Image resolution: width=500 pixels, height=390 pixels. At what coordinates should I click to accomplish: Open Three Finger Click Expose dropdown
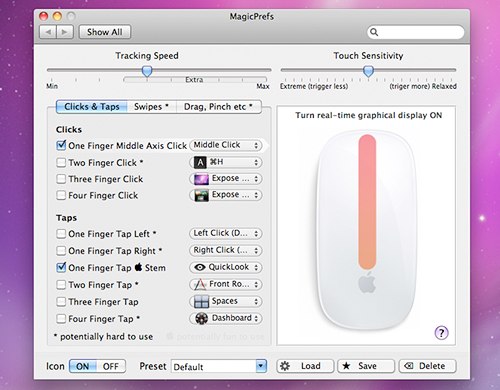tap(226, 179)
